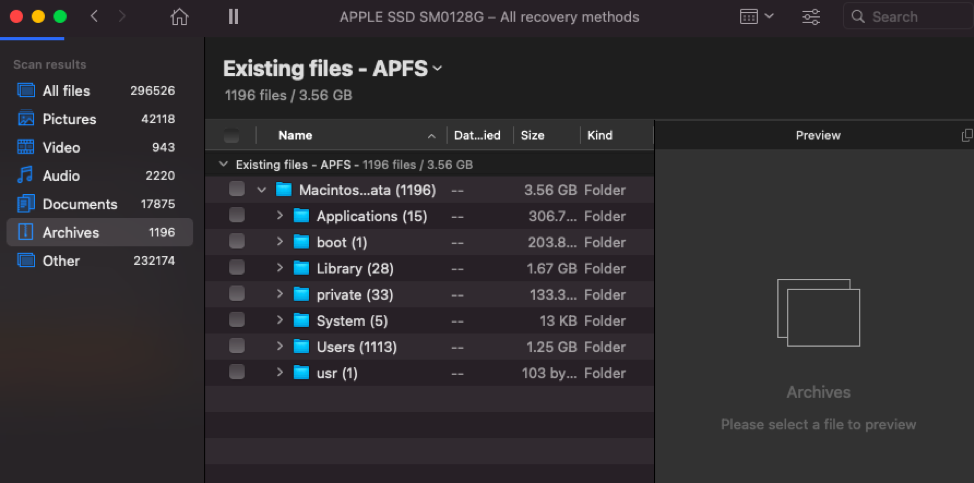Viewport: 974px width, 483px height.
Task: Check the boot folder checkbox
Action: tap(237, 241)
